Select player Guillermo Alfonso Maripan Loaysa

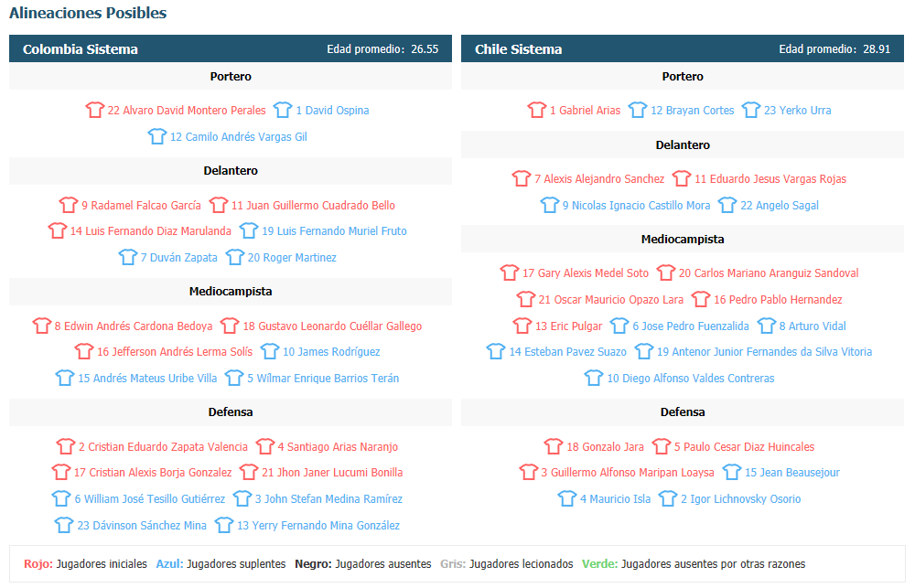[628, 473]
